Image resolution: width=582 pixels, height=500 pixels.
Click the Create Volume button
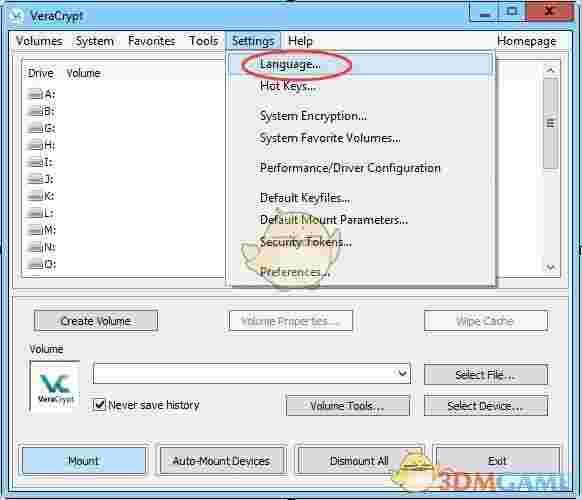96,321
